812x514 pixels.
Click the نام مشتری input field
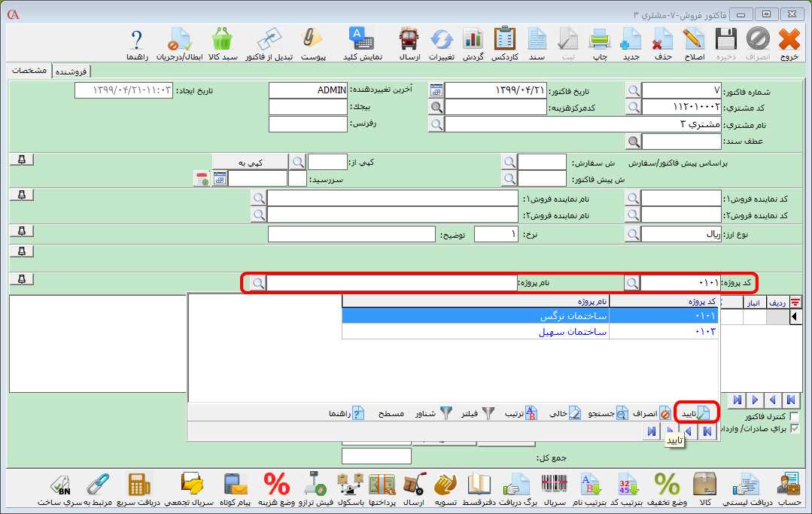pos(583,123)
